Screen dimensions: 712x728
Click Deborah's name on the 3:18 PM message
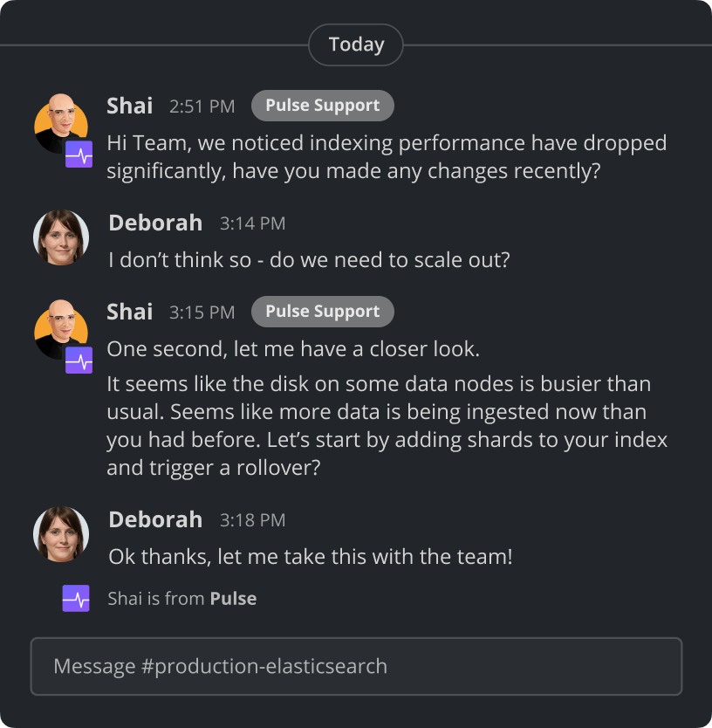tap(155, 520)
